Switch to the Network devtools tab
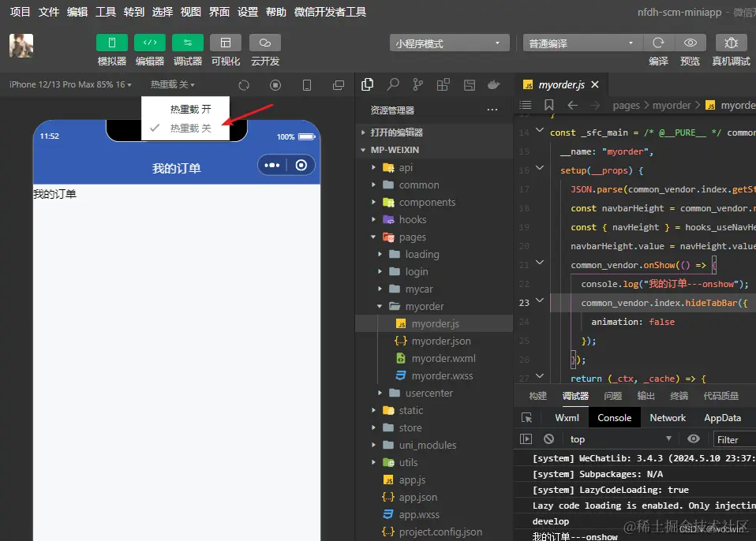Viewport: 756px width, 541px height. pyautogui.click(x=668, y=418)
